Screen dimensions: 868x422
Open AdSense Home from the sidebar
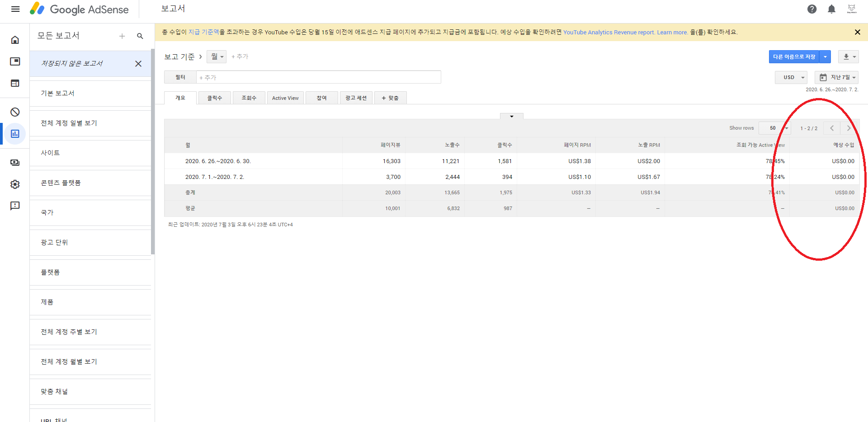click(x=15, y=40)
